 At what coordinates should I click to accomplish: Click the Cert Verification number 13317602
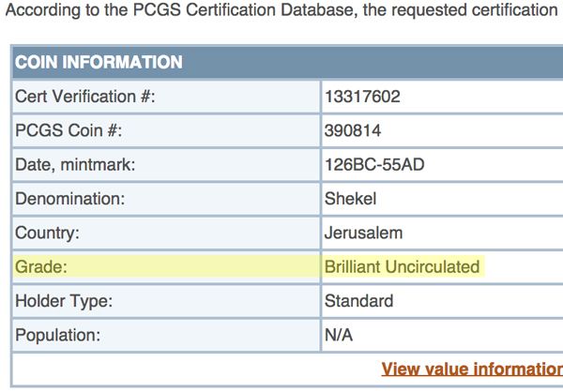click(362, 97)
